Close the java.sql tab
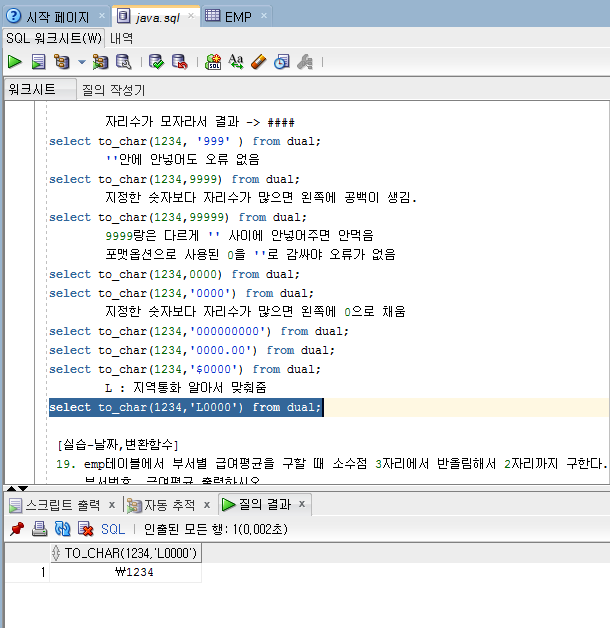Viewport: 610px width, 628px height. point(191,16)
